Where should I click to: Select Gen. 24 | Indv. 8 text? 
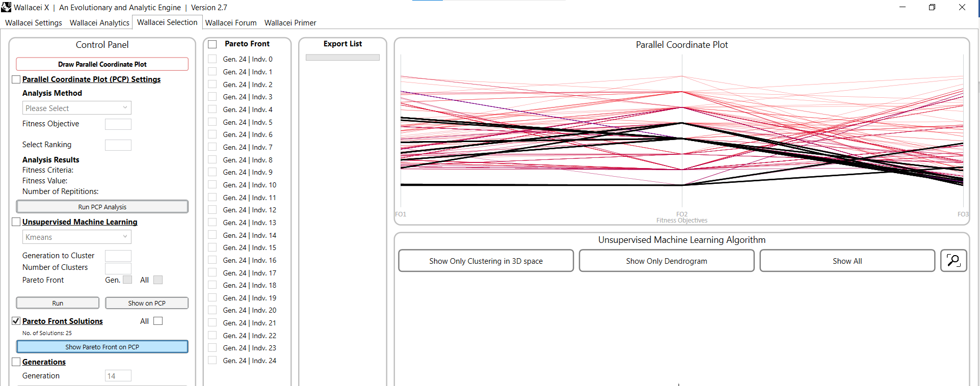coord(248,160)
